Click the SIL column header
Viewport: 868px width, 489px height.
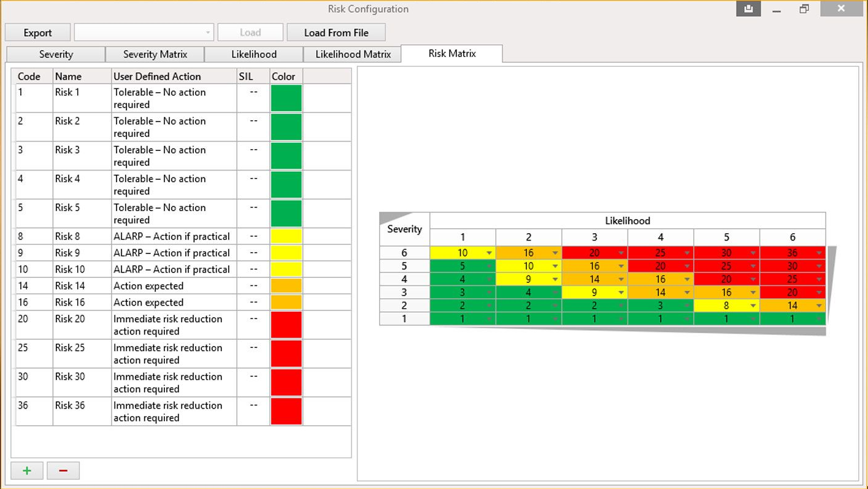253,76
